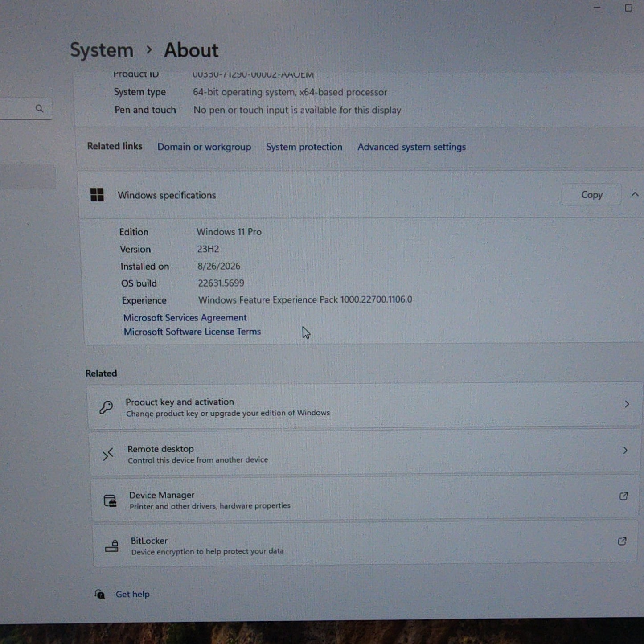644x644 pixels.
Task: Select the OS build 22631.5699 value
Action: coord(221,283)
